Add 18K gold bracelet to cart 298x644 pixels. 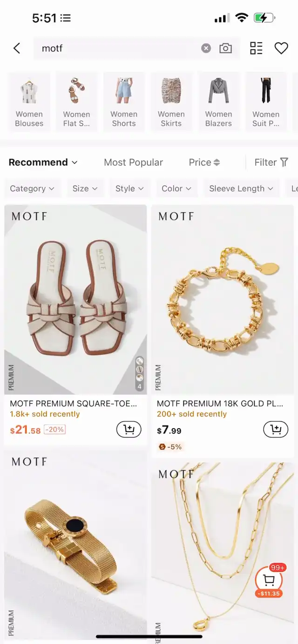coord(276,429)
